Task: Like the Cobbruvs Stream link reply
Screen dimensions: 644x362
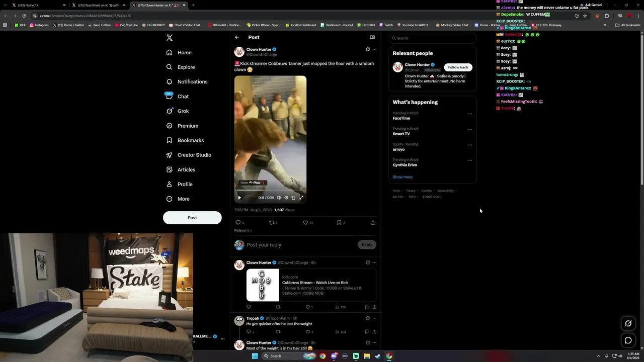Action: [309, 307]
